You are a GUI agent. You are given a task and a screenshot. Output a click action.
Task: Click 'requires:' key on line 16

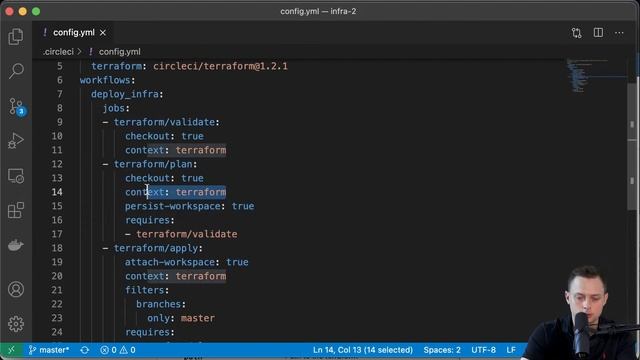pyautogui.click(x=150, y=220)
